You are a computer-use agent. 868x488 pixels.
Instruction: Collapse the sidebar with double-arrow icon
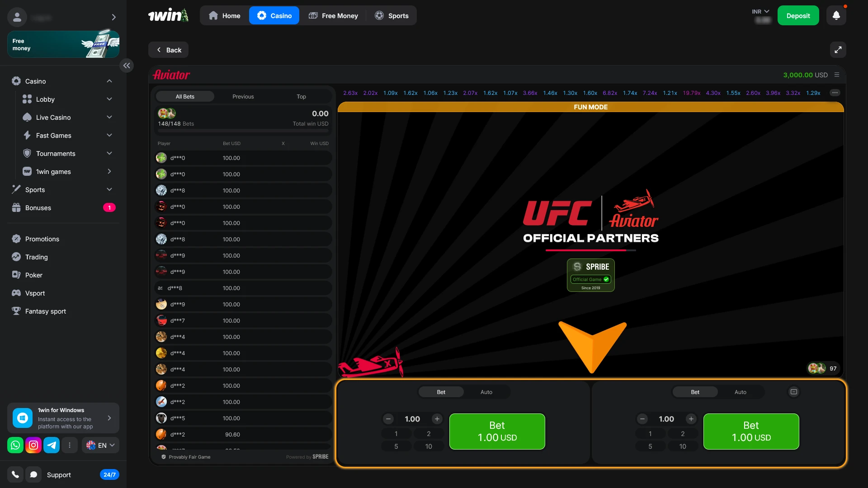pos(127,66)
